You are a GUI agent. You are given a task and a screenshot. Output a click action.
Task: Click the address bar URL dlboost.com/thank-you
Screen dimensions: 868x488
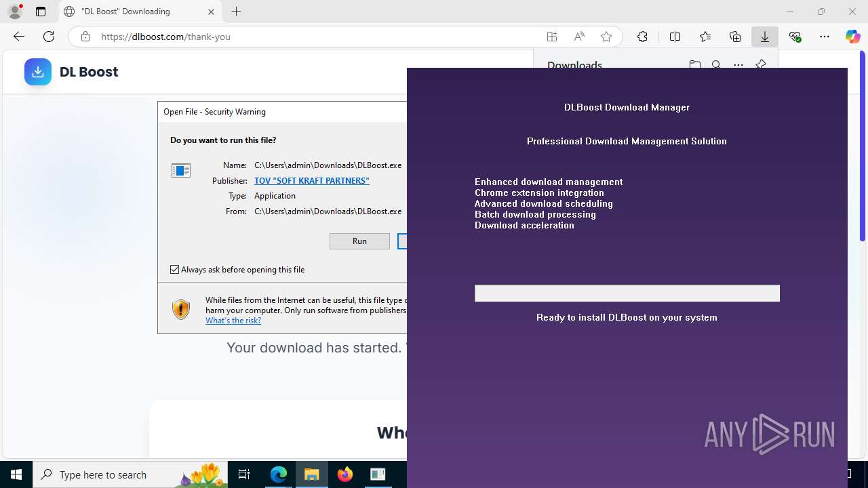(165, 37)
